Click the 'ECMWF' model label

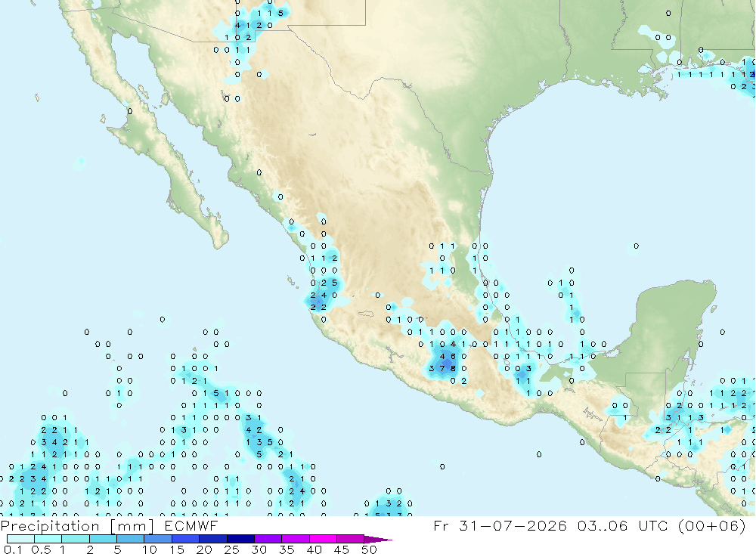191,526
